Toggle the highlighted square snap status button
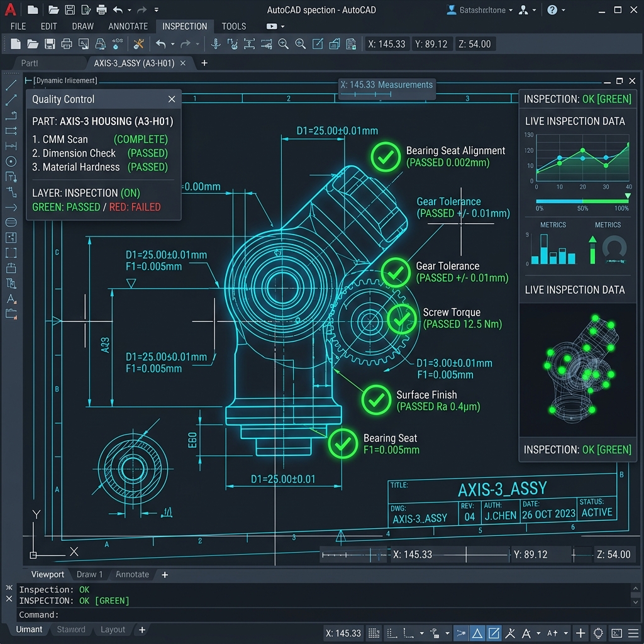Viewport: 644px width, 644px height. point(494,633)
